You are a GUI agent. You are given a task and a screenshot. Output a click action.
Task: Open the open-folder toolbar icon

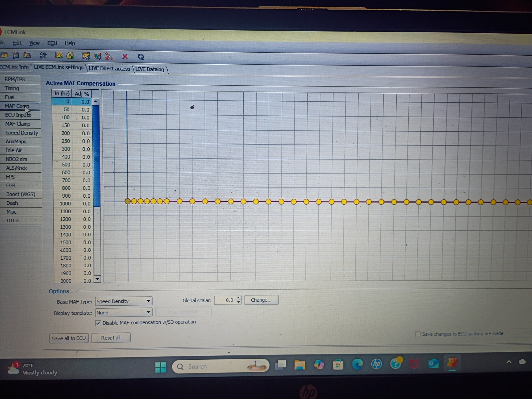4,55
